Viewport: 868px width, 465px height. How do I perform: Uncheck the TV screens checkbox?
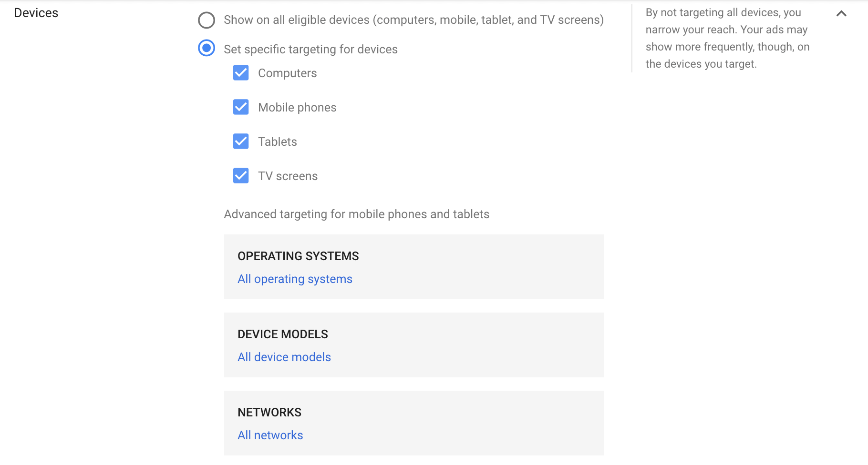pyautogui.click(x=241, y=176)
